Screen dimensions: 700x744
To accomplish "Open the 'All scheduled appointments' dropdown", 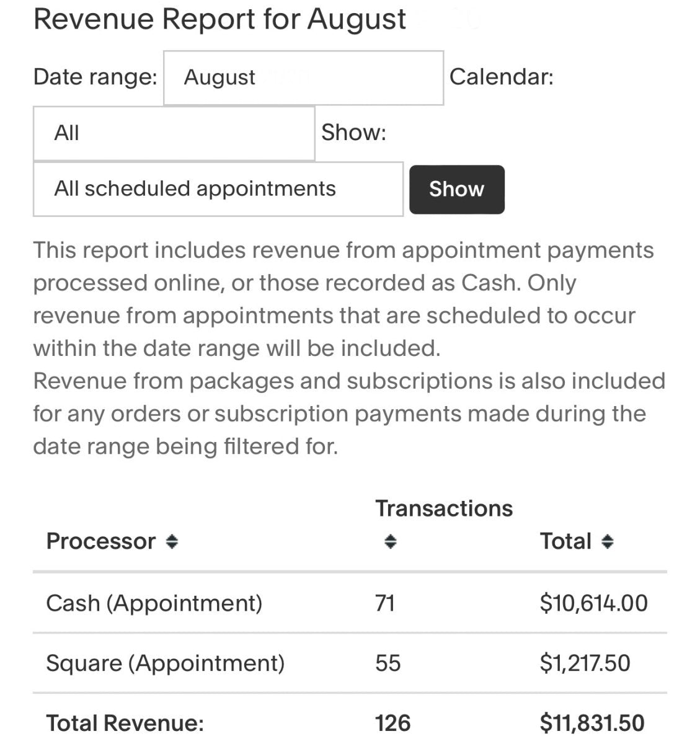I will point(218,189).
